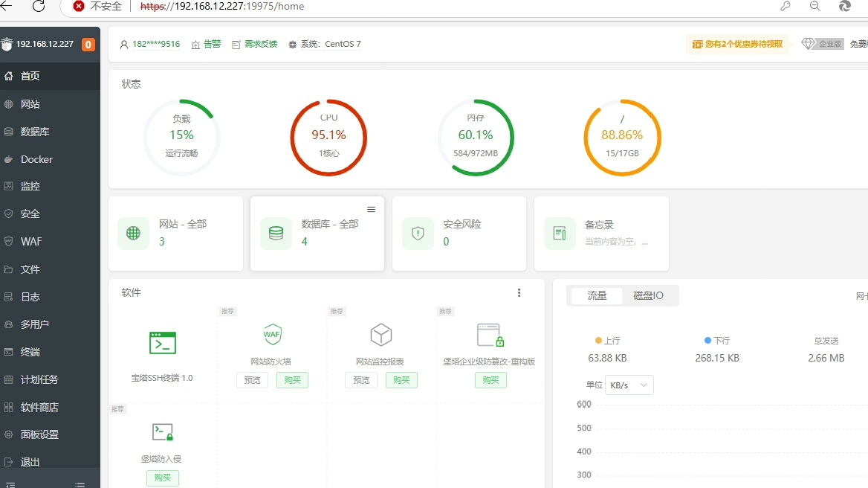Open the menu icon on 数据库 card
The image size is (868, 488).
coord(372,209)
